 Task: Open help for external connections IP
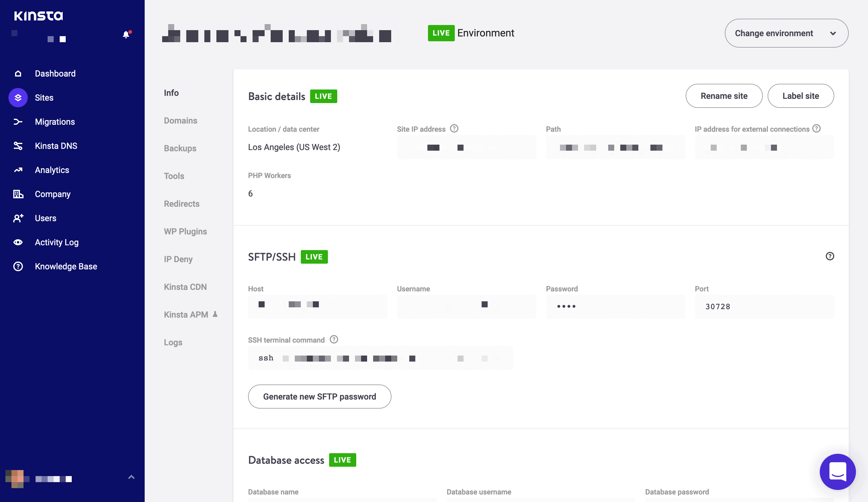tap(816, 128)
